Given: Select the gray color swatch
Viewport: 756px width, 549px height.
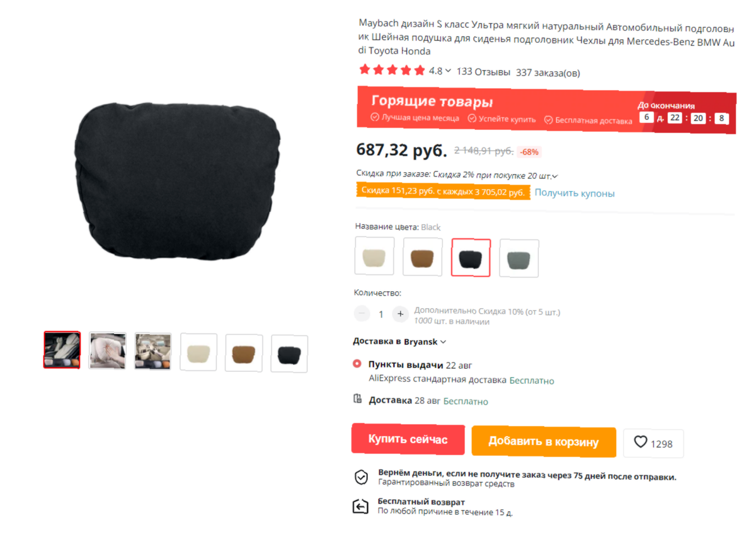Looking at the screenshot, I should coord(519,258).
